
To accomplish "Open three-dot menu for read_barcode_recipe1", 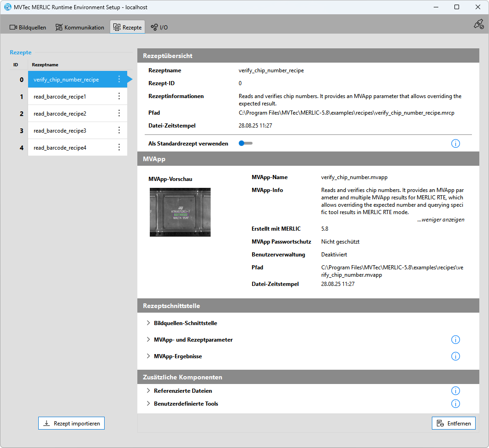I will [119, 96].
